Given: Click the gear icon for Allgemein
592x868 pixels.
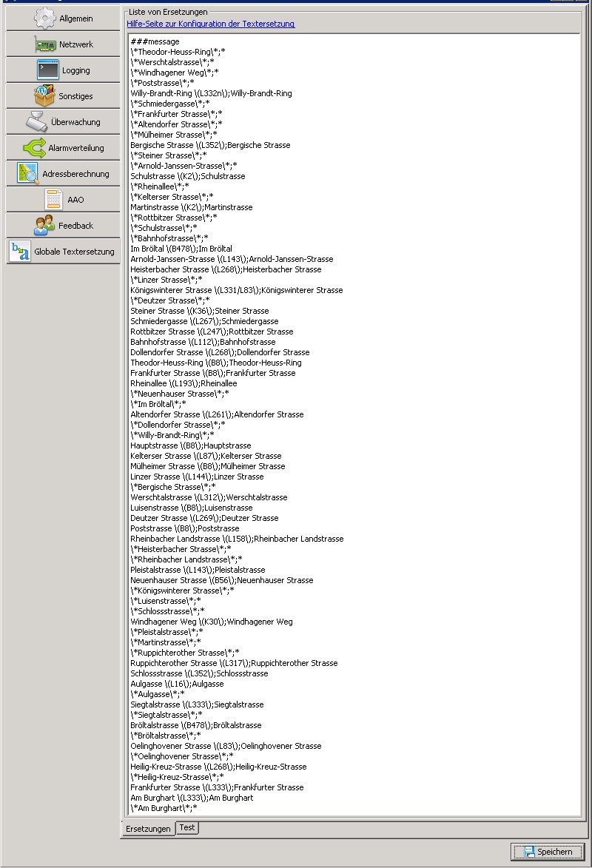Looking at the screenshot, I should tap(45, 18).
